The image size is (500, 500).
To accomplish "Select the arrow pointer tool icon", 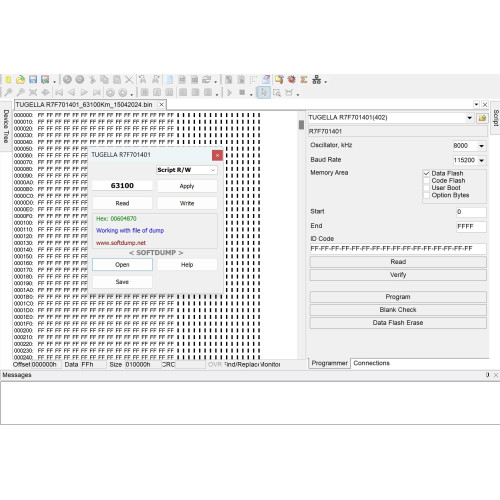I will pos(263,92).
